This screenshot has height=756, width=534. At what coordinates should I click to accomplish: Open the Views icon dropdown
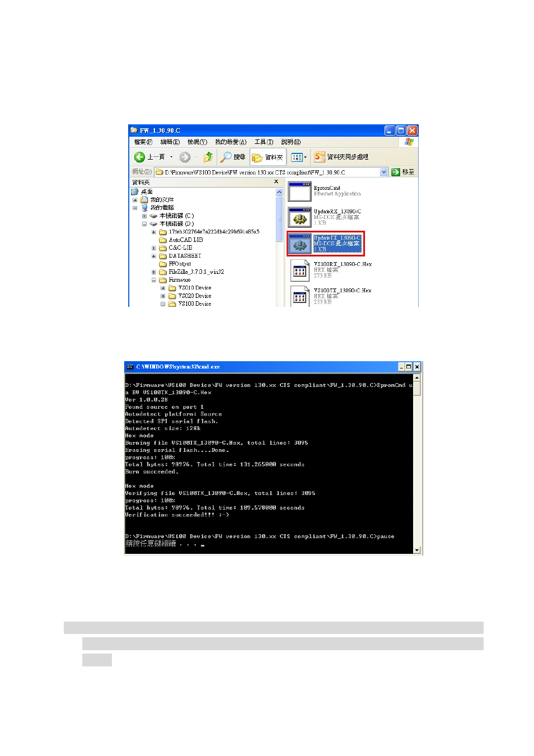(299, 157)
